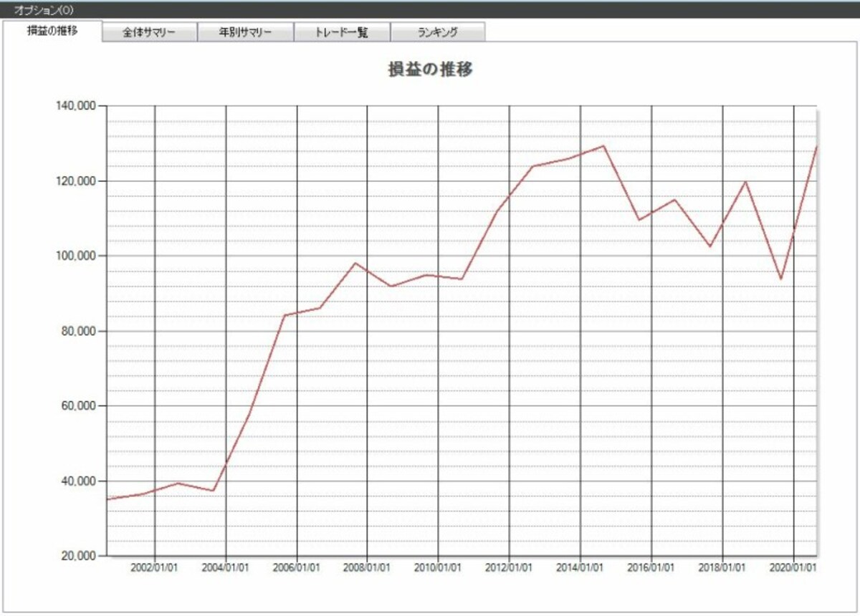Image resolution: width=860 pixels, height=616 pixels.
Task: Open the オプション(O) menu
Action: click(43, 11)
